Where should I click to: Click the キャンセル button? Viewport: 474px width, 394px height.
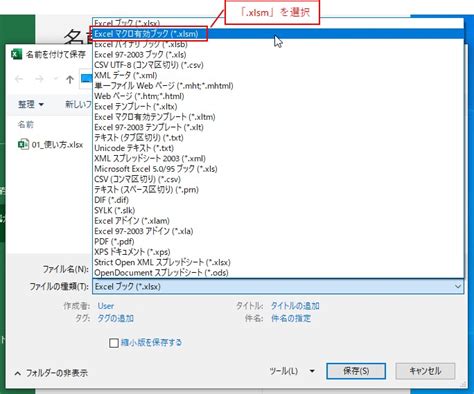click(x=425, y=371)
